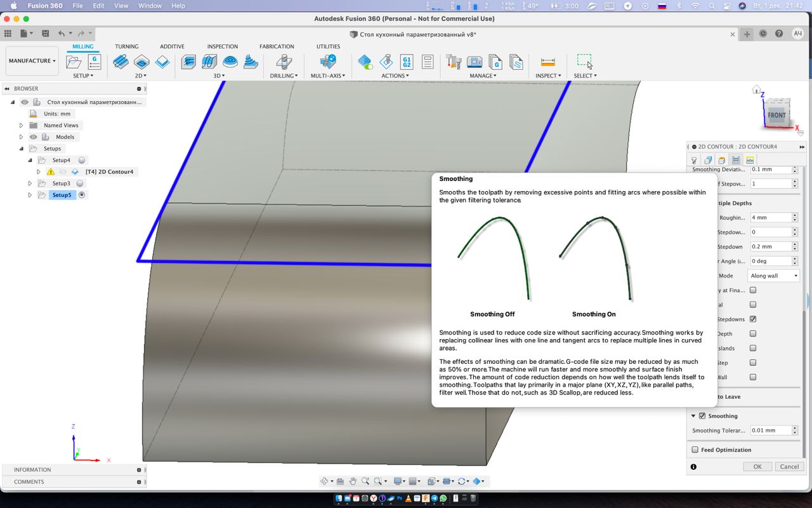The height and width of the screenshot is (508, 812).
Task: Activate Setup3 radio button
Action: (x=80, y=184)
